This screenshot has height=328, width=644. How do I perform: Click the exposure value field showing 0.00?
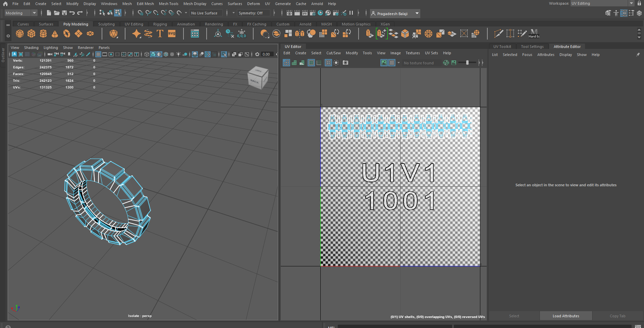click(x=266, y=54)
